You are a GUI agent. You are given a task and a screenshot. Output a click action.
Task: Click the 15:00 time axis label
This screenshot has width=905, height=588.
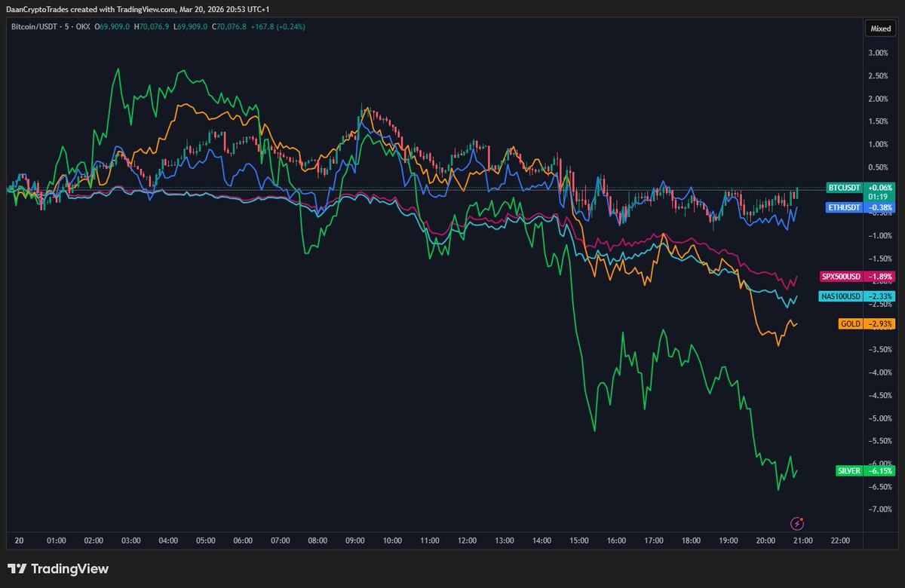coord(578,541)
